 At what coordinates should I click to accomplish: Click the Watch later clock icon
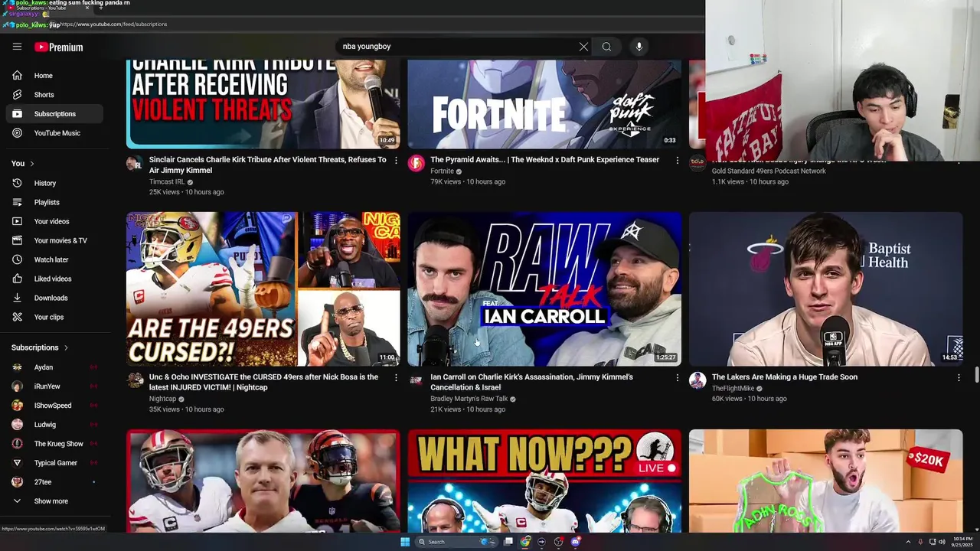[x=17, y=259]
